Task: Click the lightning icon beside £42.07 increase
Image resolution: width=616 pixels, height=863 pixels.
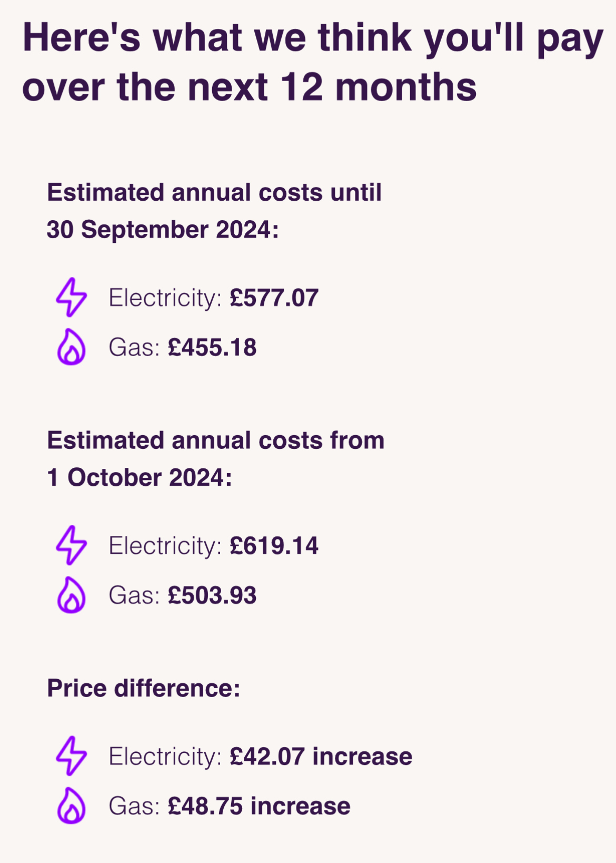Action: click(x=72, y=756)
